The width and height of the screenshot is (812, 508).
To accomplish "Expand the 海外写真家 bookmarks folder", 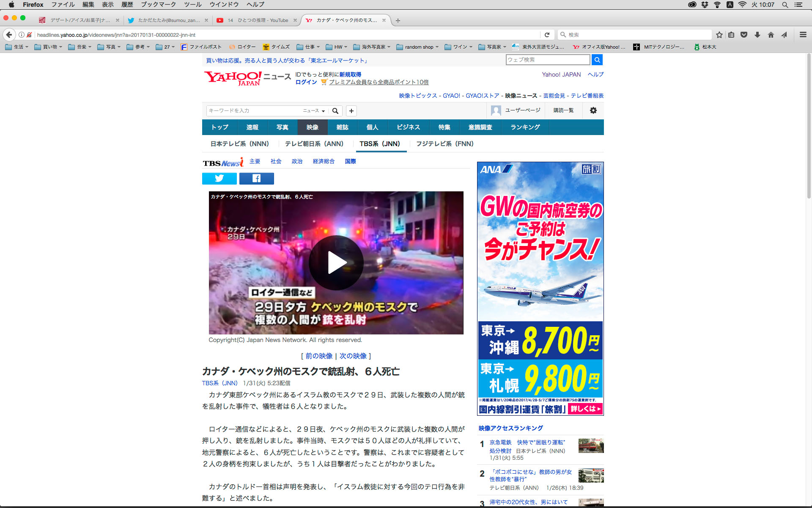I will pyautogui.click(x=372, y=47).
